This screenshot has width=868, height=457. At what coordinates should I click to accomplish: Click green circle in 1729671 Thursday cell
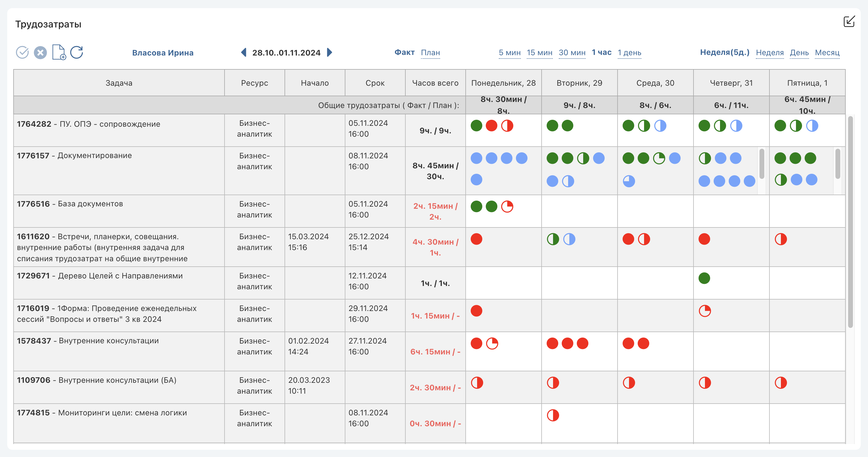point(704,278)
